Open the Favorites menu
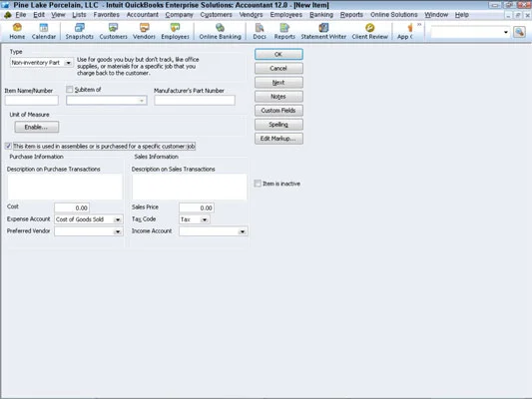 (x=106, y=15)
